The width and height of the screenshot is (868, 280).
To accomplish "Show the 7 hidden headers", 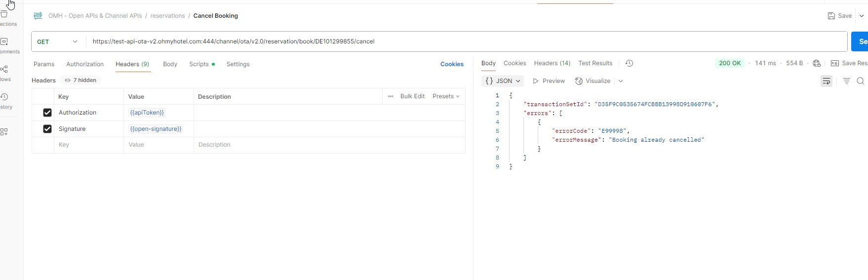I will (80, 80).
